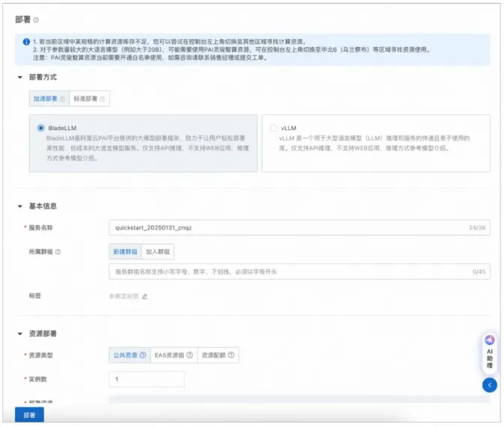Screen dimensions: 504x427
Task: Switch to 标准部署 tab
Action: (89, 99)
